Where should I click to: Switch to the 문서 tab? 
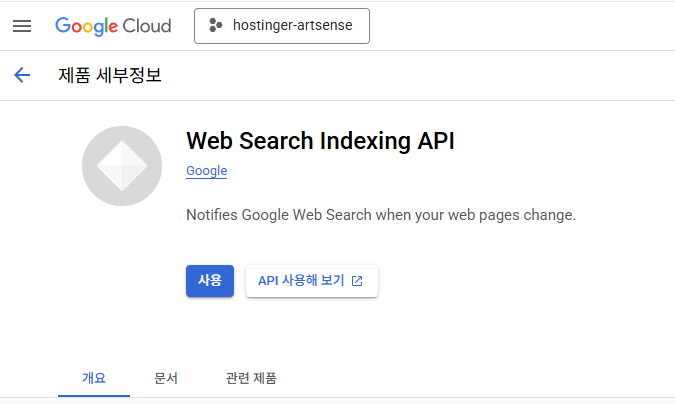(x=166, y=378)
